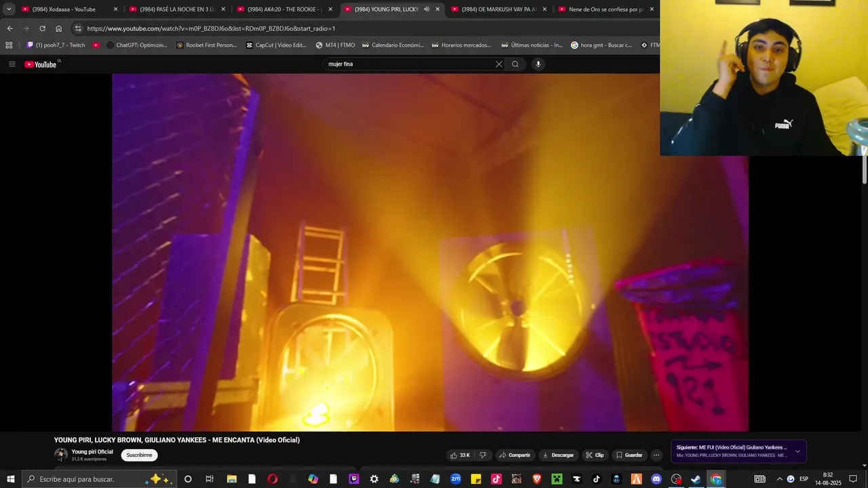This screenshot has height=488, width=868.
Task: Open the YouTube bookmark icon in bookmarks bar
Action: click(96, 45)
